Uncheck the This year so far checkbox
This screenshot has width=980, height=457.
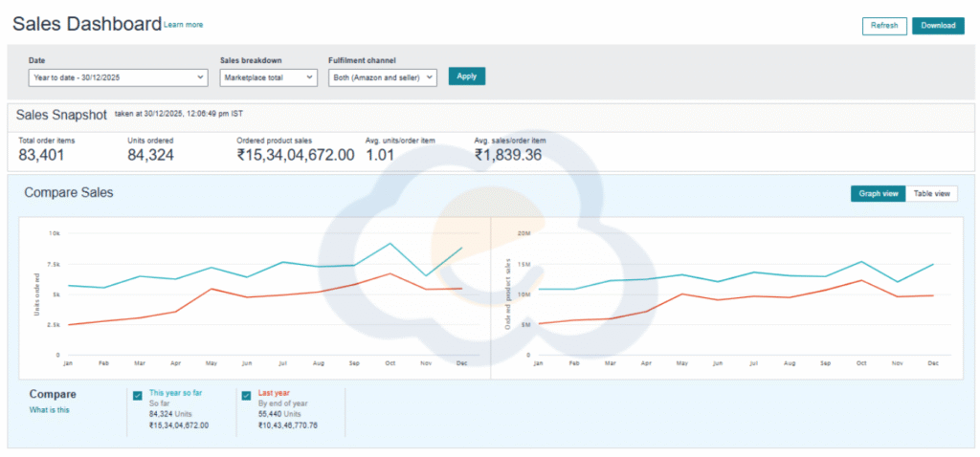[x=139, y=394]
